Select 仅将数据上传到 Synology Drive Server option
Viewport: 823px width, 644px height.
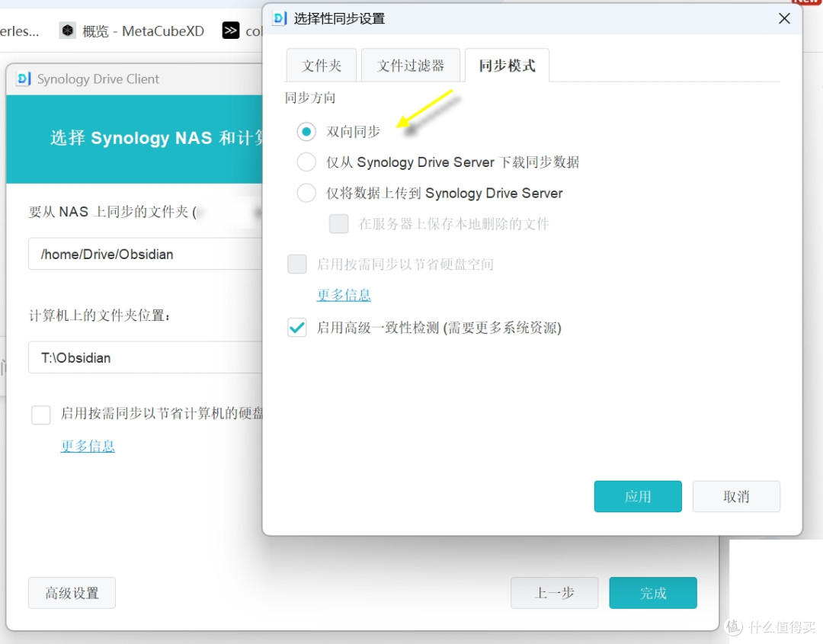306,193
